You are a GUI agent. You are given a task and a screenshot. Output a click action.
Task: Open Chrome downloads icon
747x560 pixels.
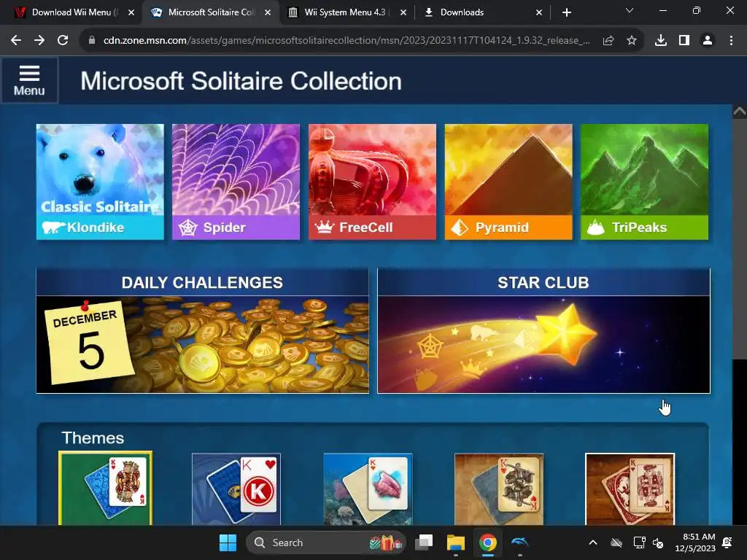(x=661, y=41)
